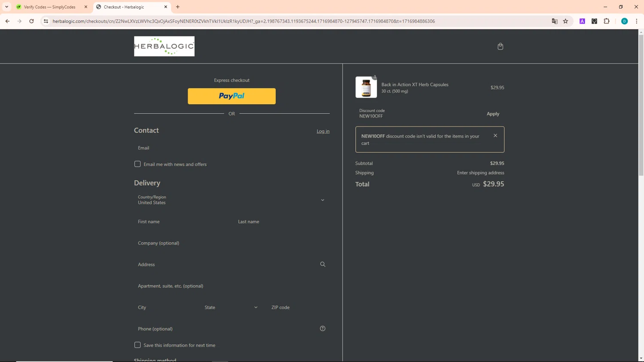Dismiss the invalid discount code message
This screenshot has height=362, width=644.
pos(495,136)
